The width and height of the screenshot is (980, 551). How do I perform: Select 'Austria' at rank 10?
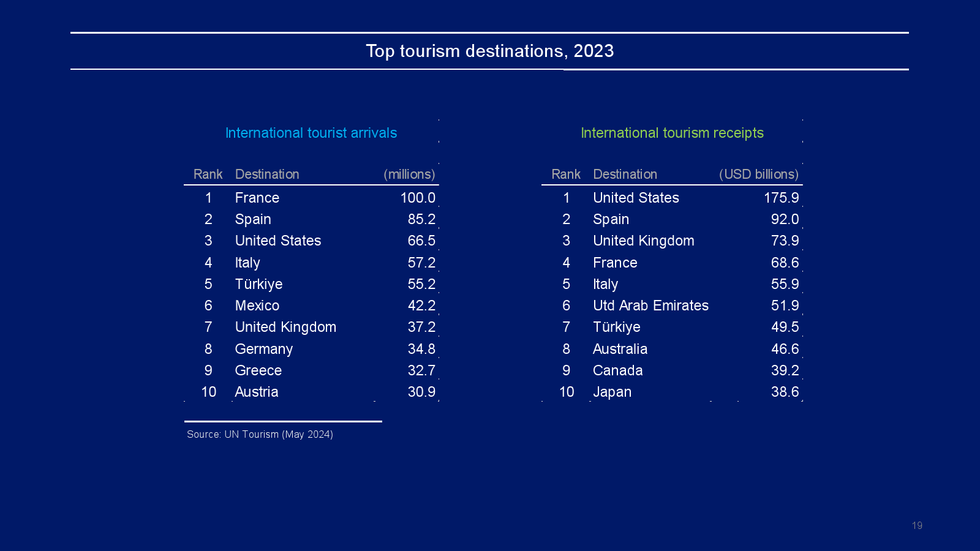point(257,392)
